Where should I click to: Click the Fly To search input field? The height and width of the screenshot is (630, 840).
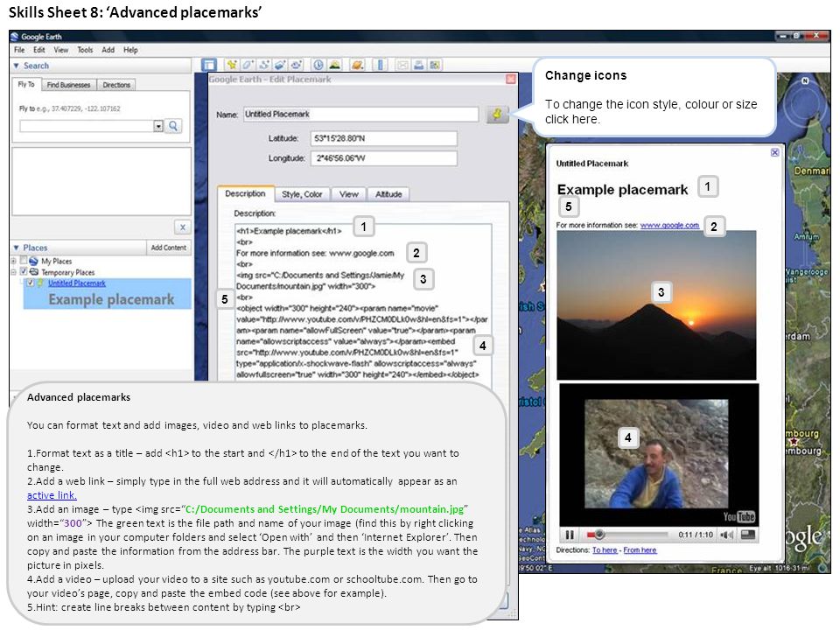[87, 126]
